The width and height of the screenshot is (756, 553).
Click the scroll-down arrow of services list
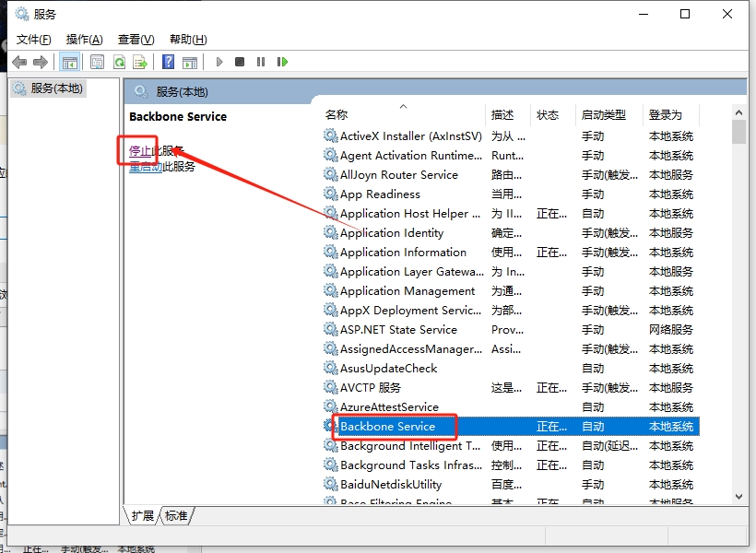pos(738,497)
